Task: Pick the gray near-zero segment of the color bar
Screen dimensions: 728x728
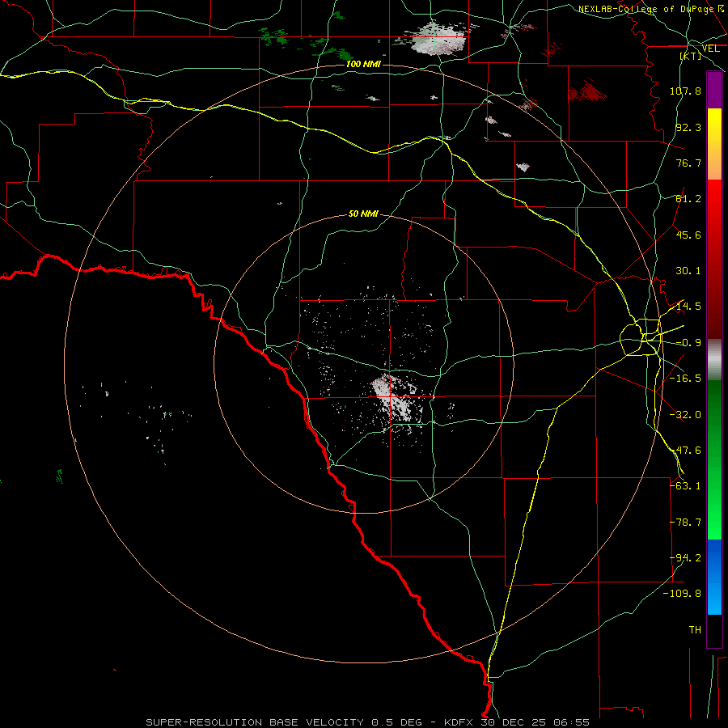Action: pyautogui.click(x=714, y=360)
